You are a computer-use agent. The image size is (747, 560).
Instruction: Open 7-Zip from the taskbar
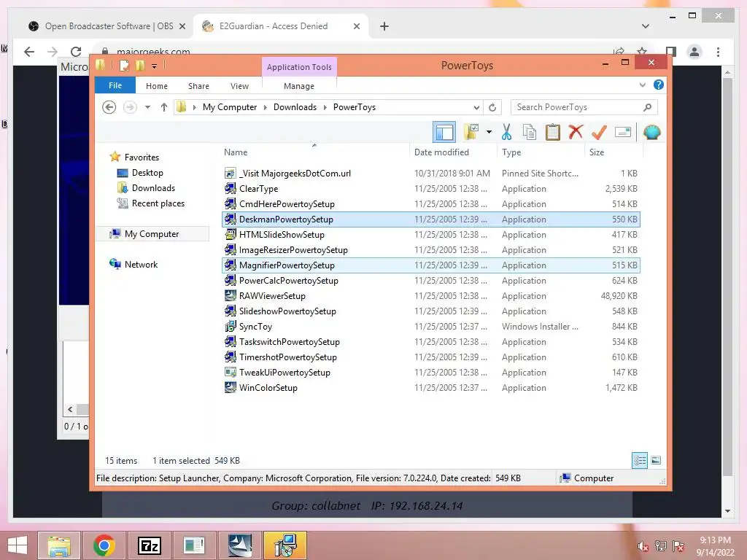149,545
